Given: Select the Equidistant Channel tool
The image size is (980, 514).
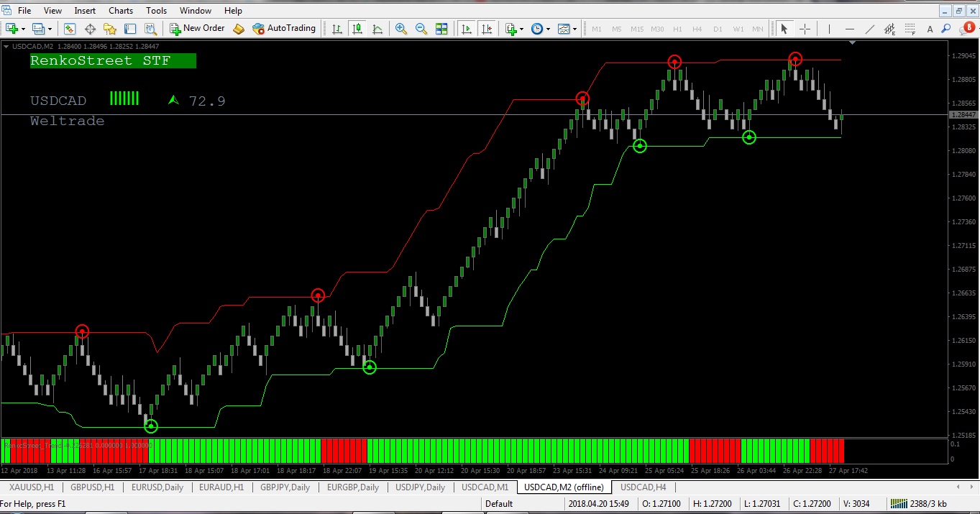Looking at the screenshot, I should click(x=890, y=29).
